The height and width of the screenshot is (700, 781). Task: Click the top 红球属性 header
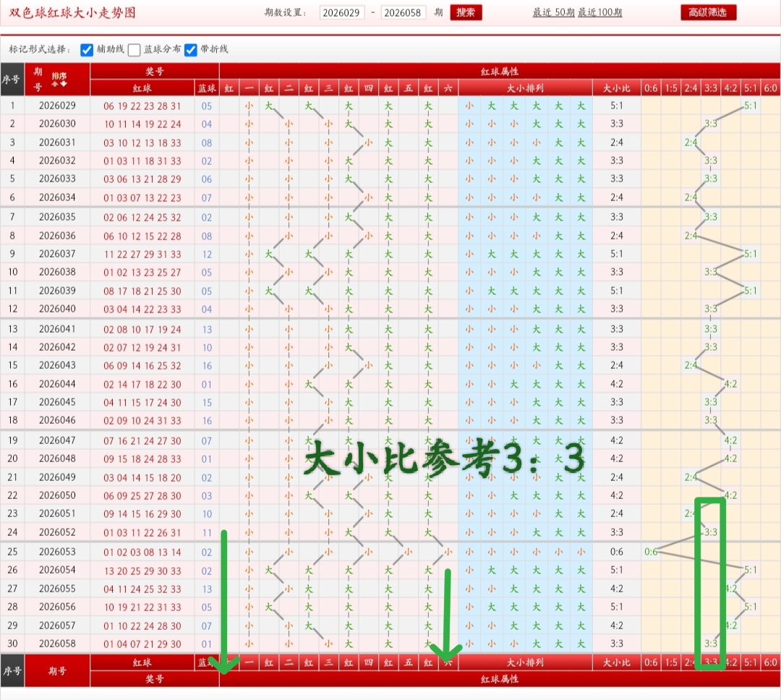[x=500, y=72]
